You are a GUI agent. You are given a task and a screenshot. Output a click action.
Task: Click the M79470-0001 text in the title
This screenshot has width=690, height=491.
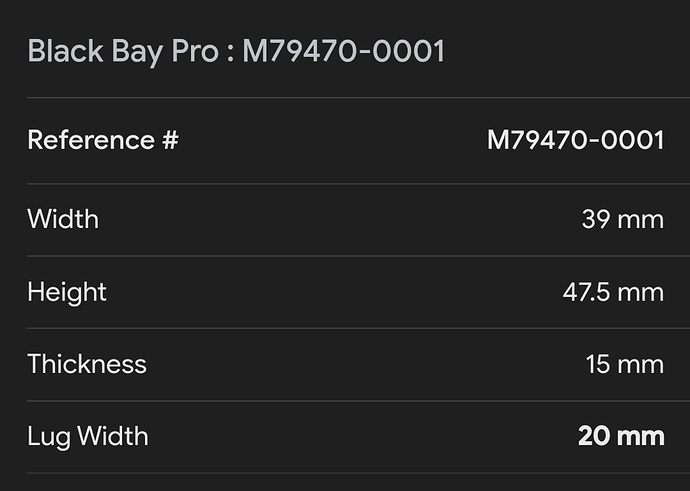[x=344, y=51]
